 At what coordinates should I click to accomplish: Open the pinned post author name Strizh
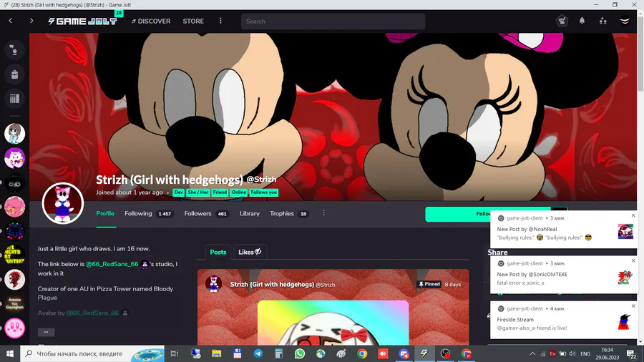tap(272, 284)
